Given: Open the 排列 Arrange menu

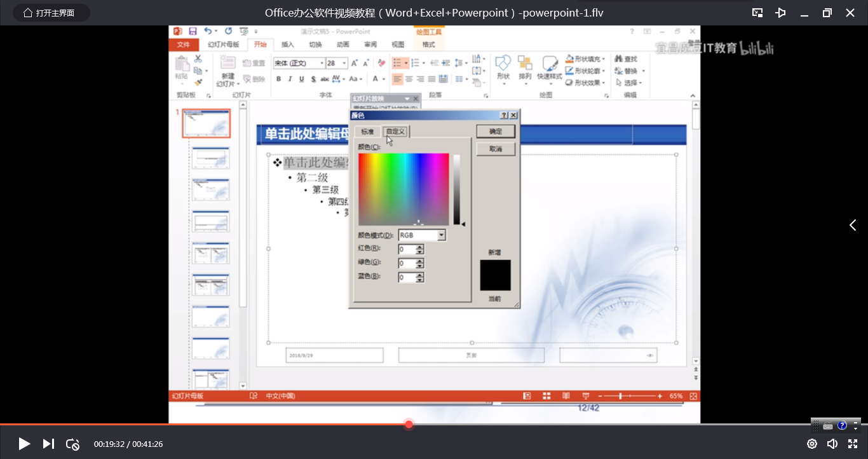Looking at the screenshot, I should click(x=525, y=69).
